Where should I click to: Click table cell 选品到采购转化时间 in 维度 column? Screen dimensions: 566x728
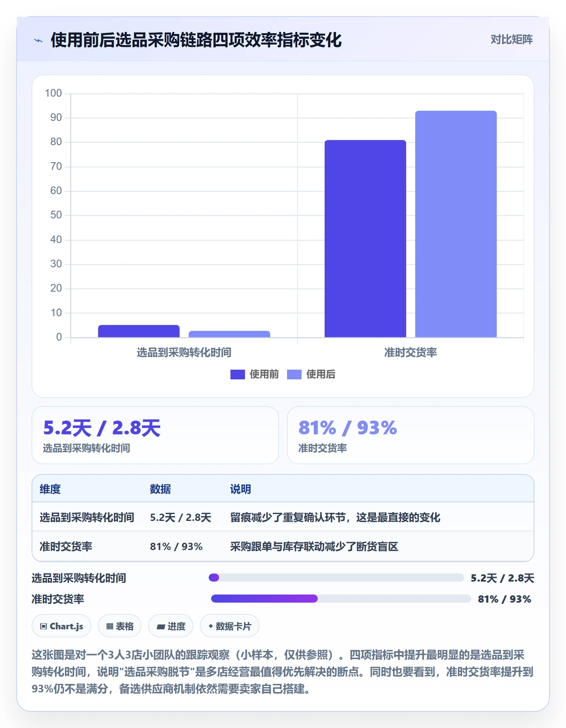(87, 517)
